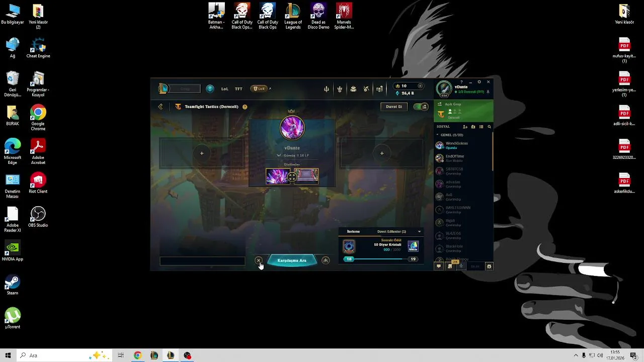Screen dimensions: 644x362
Task: Open the winged crest icon in the top bar
Action: coord(340,89)
